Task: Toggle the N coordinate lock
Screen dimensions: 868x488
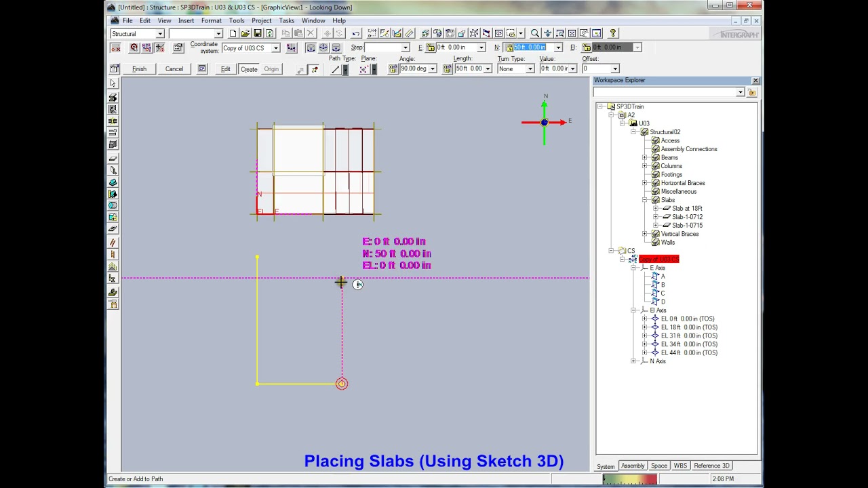Action: coord(508,47)
